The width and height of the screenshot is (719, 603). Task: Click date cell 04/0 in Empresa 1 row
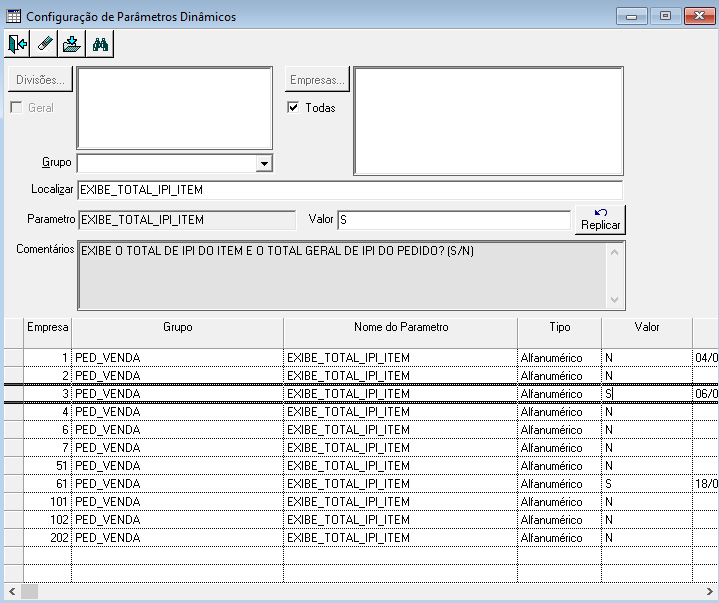(x=705, y=358)
